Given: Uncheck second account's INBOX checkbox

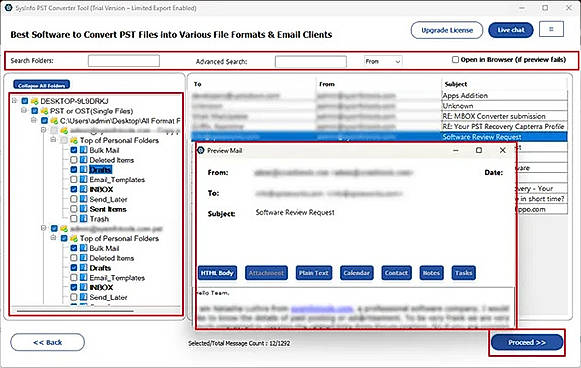Looking at the screenshot, I should pyautogui.click(x=74, y=287).
